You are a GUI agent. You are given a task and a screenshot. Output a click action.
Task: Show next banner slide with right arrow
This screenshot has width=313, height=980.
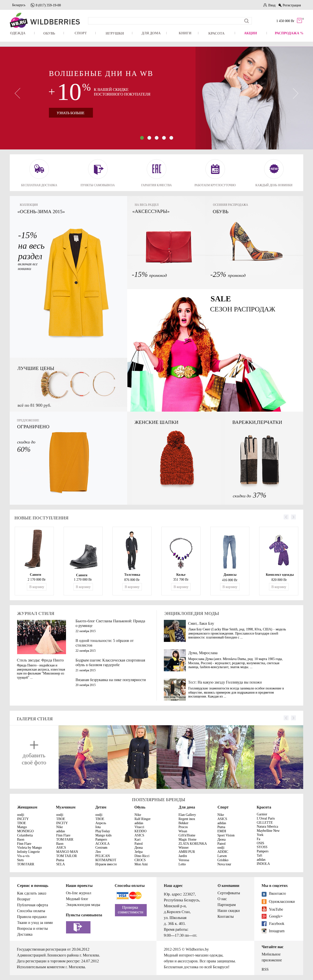click(296, 93)
